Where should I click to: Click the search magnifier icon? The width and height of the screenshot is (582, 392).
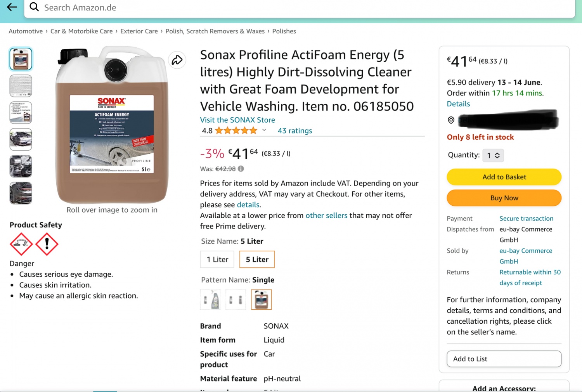pyautogui.click(x=34, y=7)
